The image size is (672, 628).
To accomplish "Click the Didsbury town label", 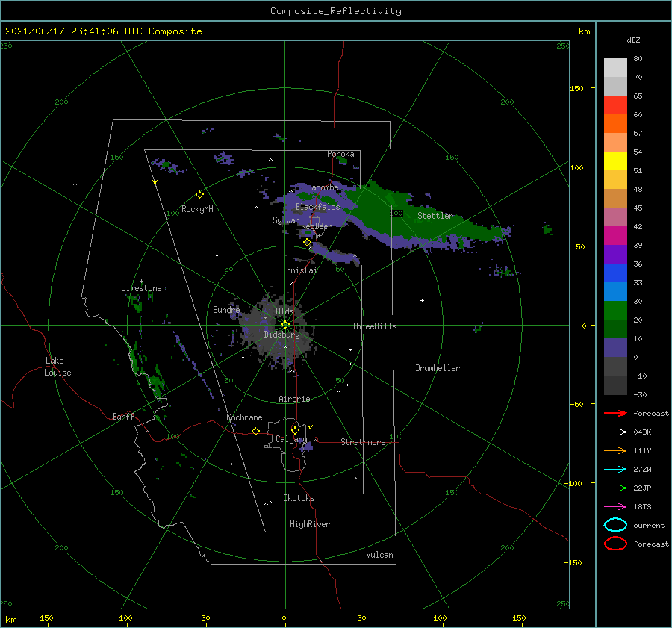I will (x=282, y=335).
